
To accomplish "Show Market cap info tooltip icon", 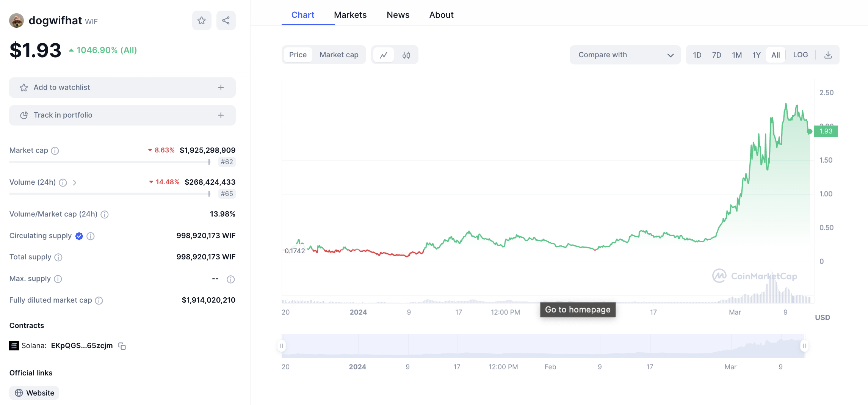I will coord(55,151).
